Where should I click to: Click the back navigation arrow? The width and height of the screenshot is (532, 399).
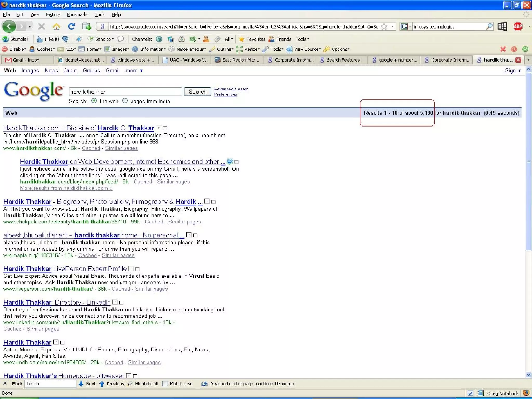click(9, 26)
